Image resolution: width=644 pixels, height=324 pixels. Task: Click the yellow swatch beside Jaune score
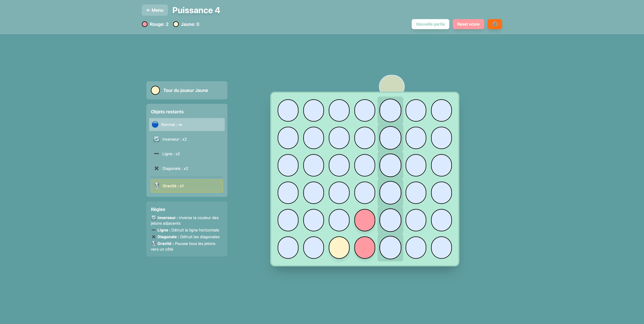(x=176, y=24)
